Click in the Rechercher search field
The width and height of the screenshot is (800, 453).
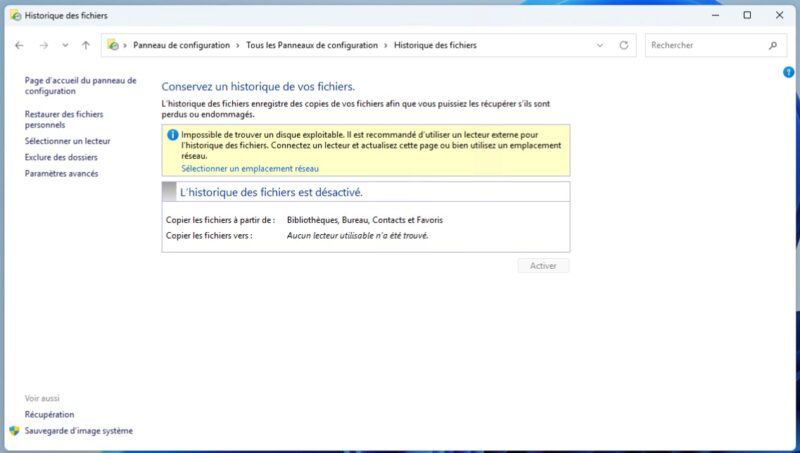pos(709,45)
